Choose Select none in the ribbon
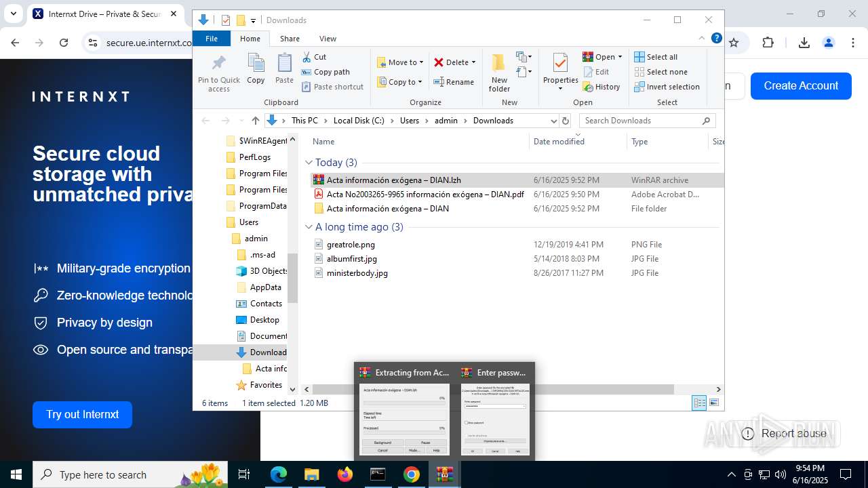 [x=661, y=72]
